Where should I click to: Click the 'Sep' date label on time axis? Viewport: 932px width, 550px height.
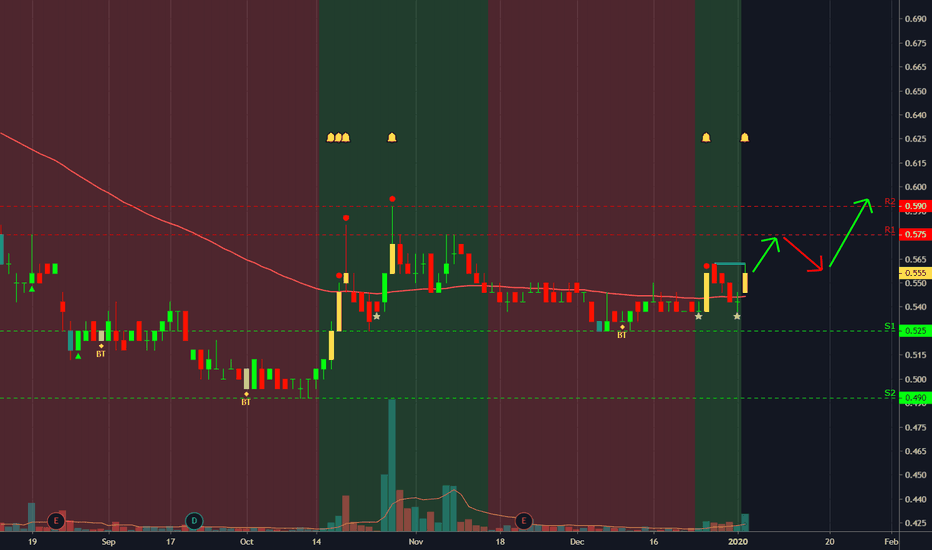pos(108,542)
